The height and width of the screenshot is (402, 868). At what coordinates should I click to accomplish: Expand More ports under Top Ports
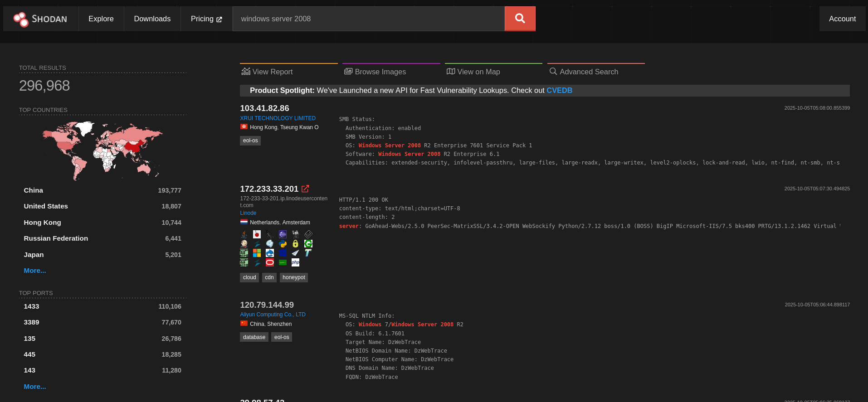35,387
